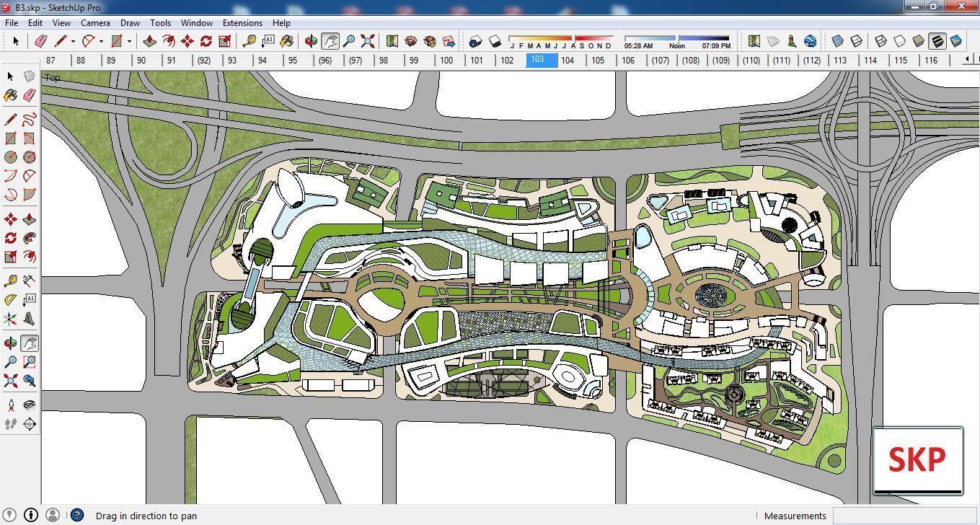Select Axes tool in left toolbar
The width and height of the screenshot is (980, 525).
(x=10, y=318)
